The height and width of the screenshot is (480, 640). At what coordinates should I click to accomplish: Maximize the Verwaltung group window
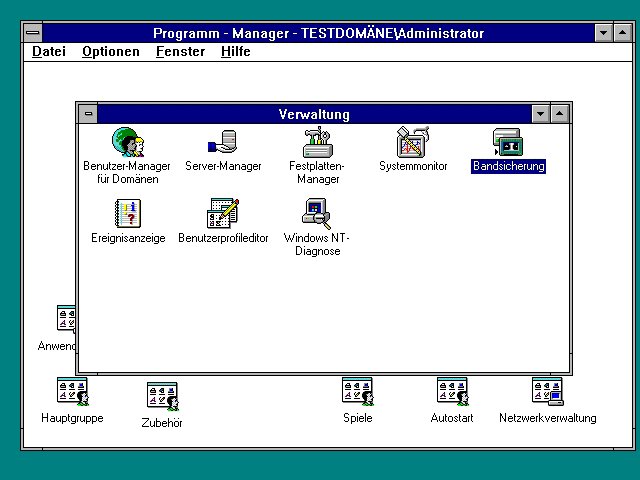[x=560, y=114]
